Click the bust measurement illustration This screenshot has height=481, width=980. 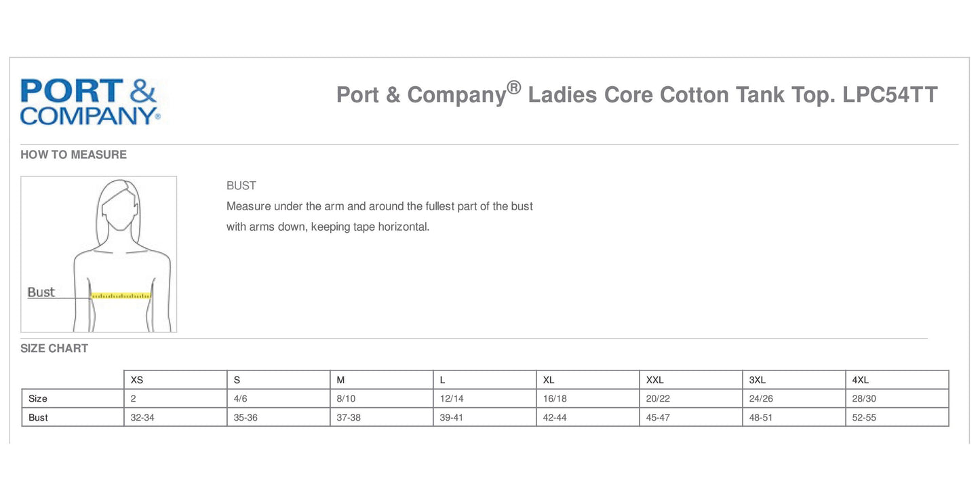[x=99, y=254]
